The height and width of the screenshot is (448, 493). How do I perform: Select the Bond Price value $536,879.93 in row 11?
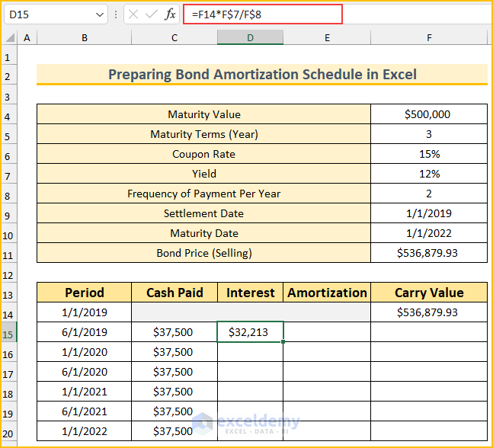coord(429,253)
